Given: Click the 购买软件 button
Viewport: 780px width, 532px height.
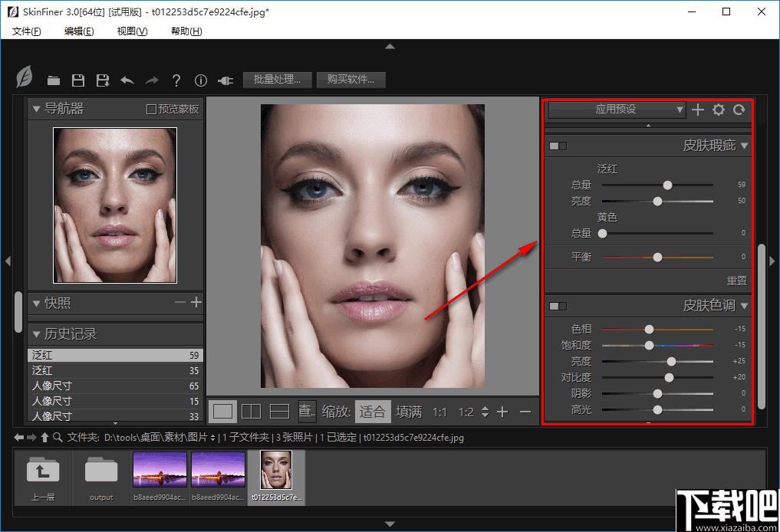Looking at the screenshot, I should pos(351,80).
